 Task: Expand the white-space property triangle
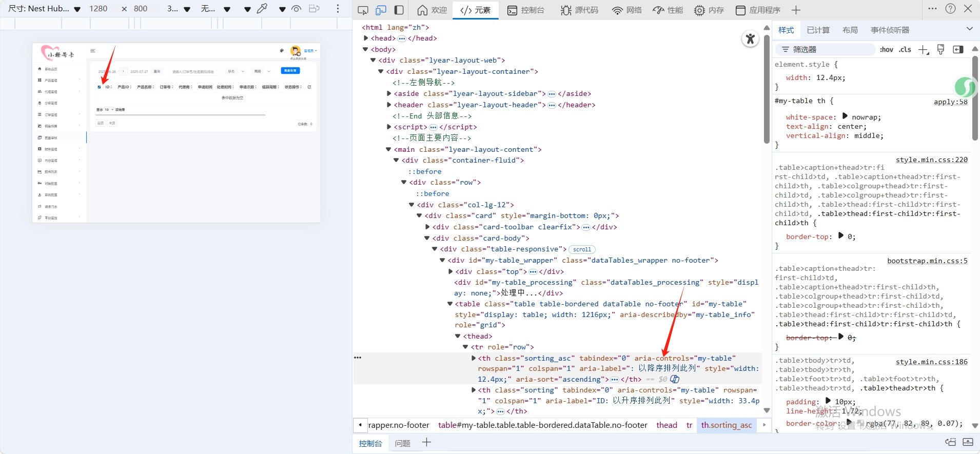click(x=845, y=116)
